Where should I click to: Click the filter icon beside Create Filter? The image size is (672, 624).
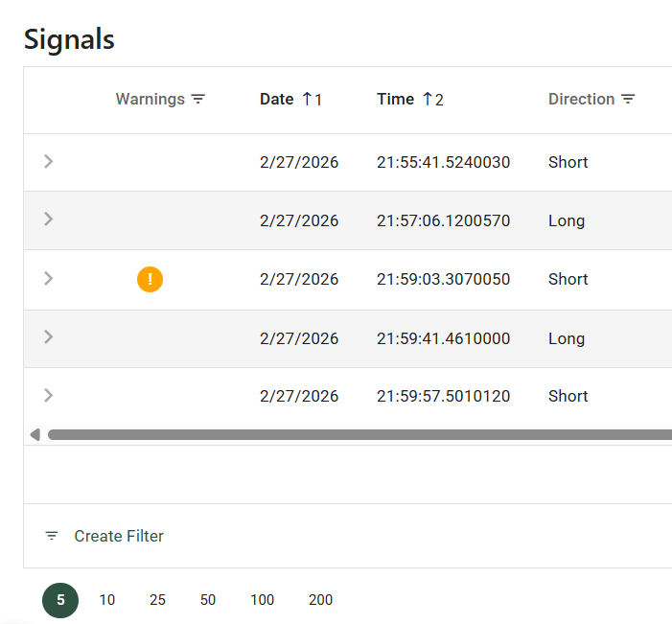(52, 536)
